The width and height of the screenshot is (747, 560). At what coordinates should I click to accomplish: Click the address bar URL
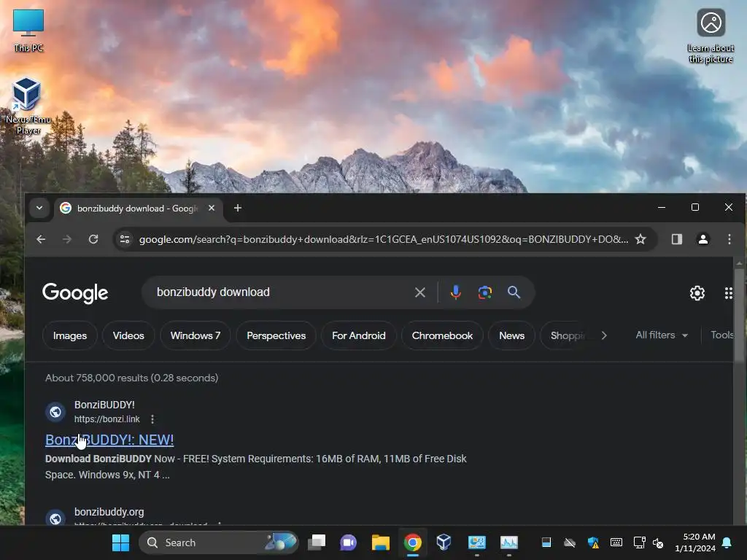(x=384, y=239)
